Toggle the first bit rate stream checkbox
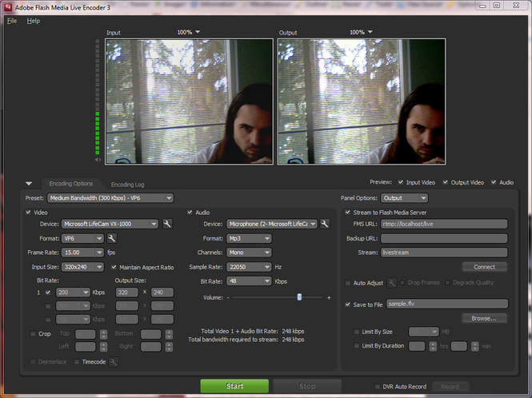 click(48, 293)
